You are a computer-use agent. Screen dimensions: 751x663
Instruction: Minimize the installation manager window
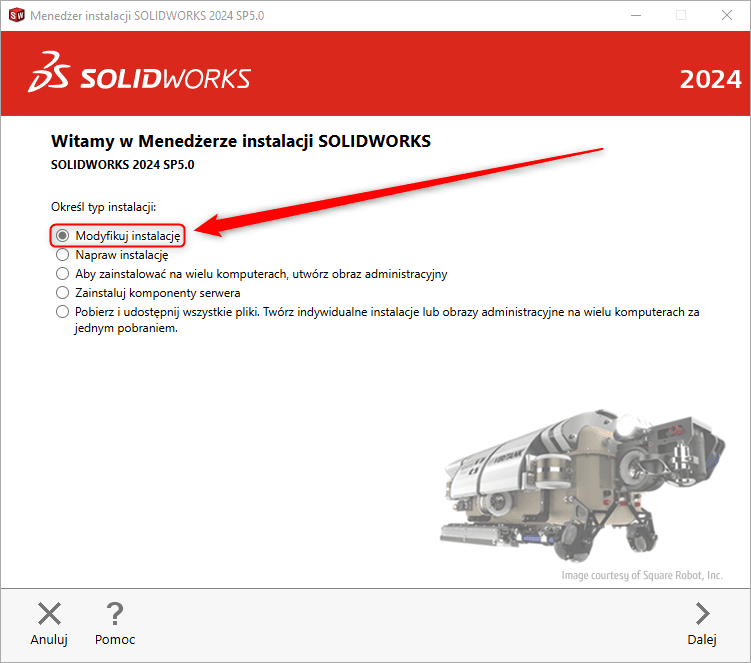tap(636, 15)
